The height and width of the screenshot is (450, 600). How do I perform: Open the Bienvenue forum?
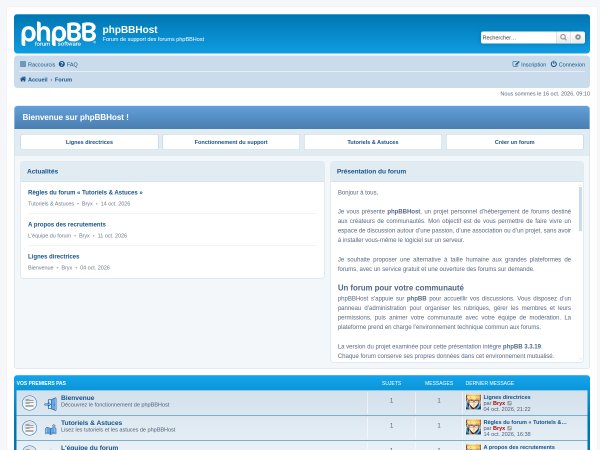coord(77,398)
